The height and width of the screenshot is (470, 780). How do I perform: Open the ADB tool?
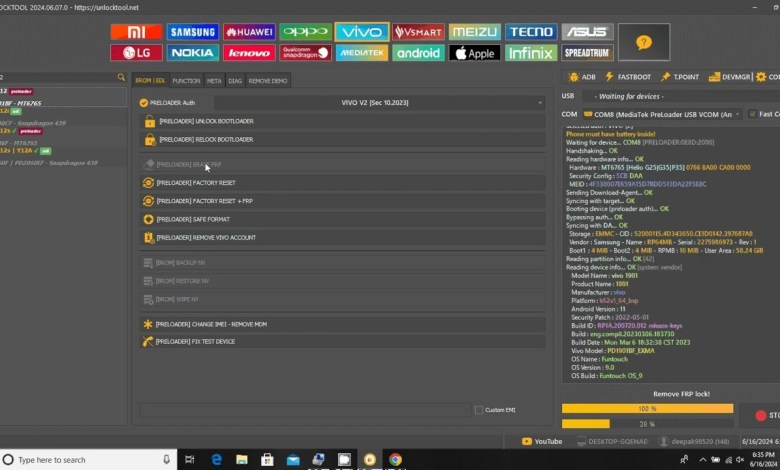pyautogui.click(x=582, y=77)
